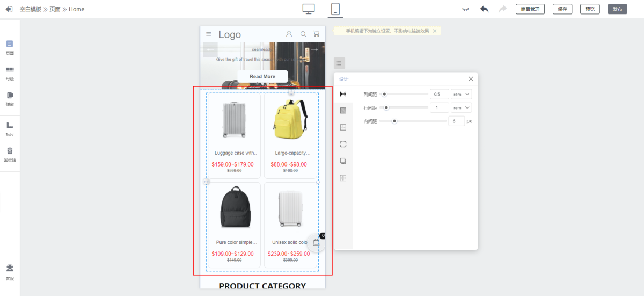Click the undo arrow icon
644x296 pixels.
click(x=484, y=9)
